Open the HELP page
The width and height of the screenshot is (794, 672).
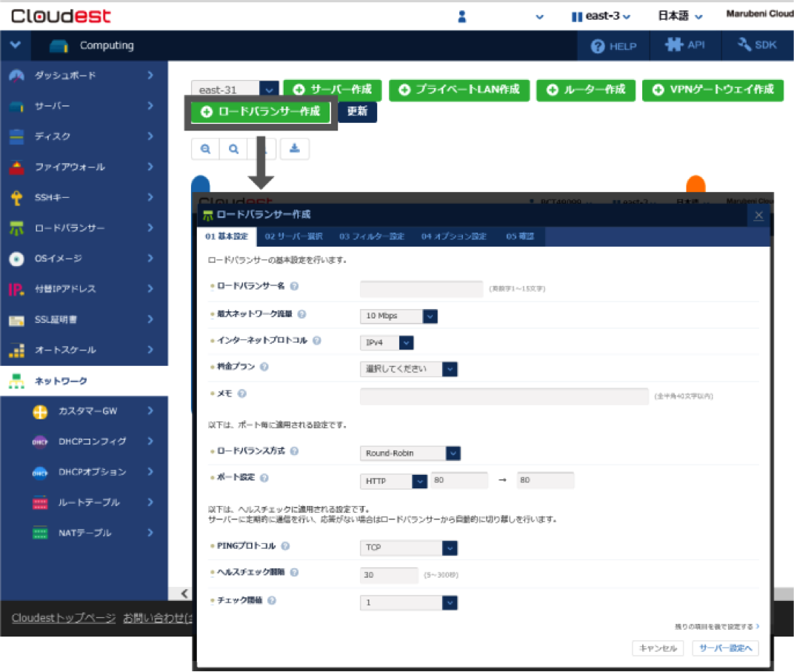pyautogui.click(x=613, y=46)
